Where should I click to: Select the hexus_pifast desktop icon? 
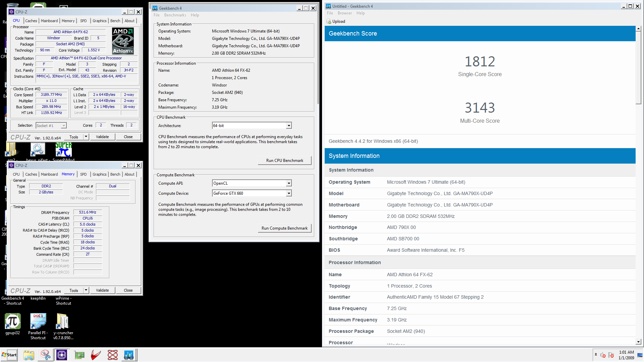(x=38, y=152)
